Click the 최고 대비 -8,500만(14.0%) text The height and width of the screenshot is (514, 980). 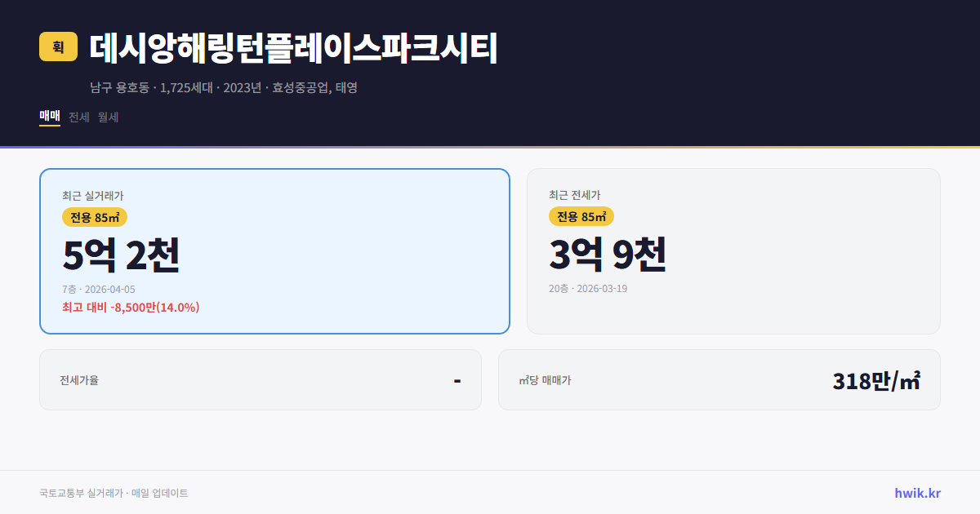point(131,308)
